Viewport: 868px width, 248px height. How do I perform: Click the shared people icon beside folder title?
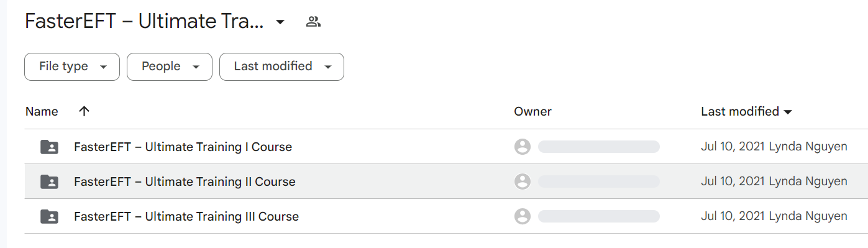313,22
